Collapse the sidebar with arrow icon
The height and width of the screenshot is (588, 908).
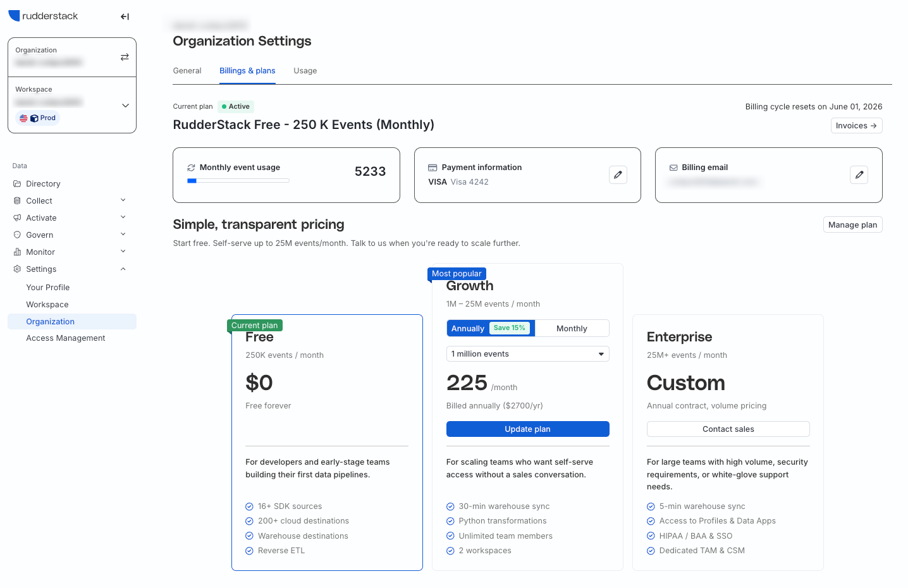[125, 17]
